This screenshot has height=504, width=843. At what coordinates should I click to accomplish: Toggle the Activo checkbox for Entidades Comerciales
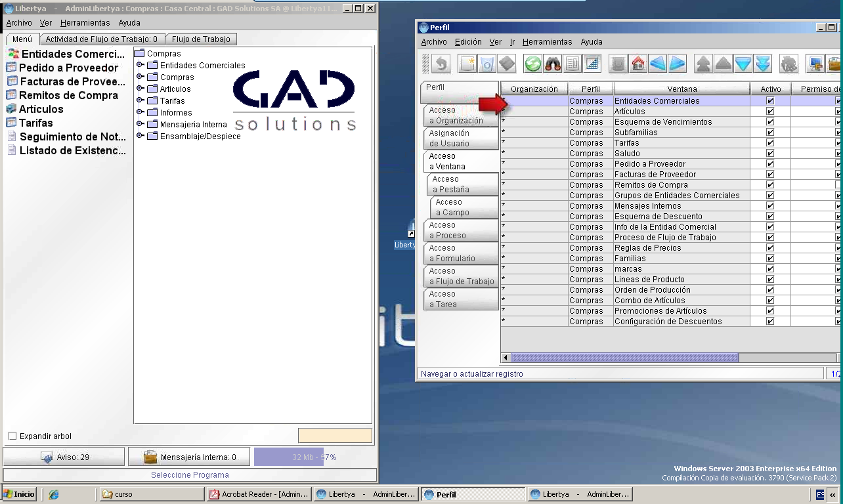point(770,101)
